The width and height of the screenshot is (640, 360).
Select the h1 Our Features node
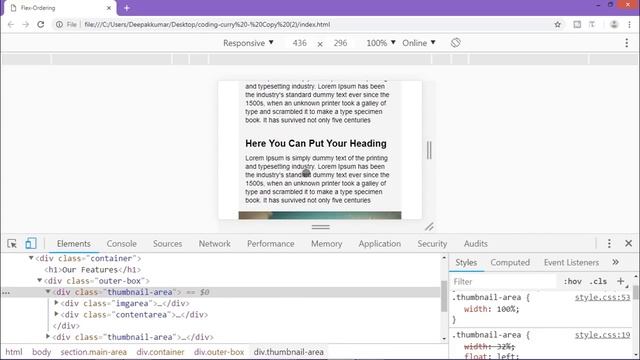[93, 269]
